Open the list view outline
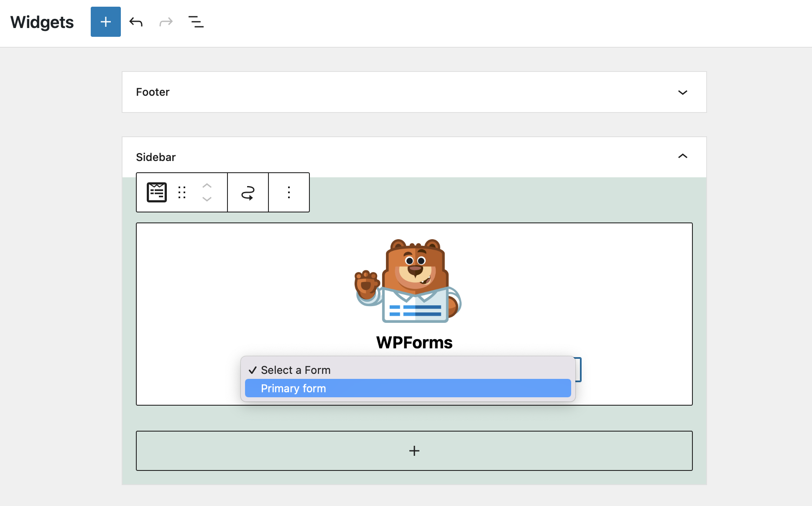Screen dimensions: 812x506 tap(196, 22)
